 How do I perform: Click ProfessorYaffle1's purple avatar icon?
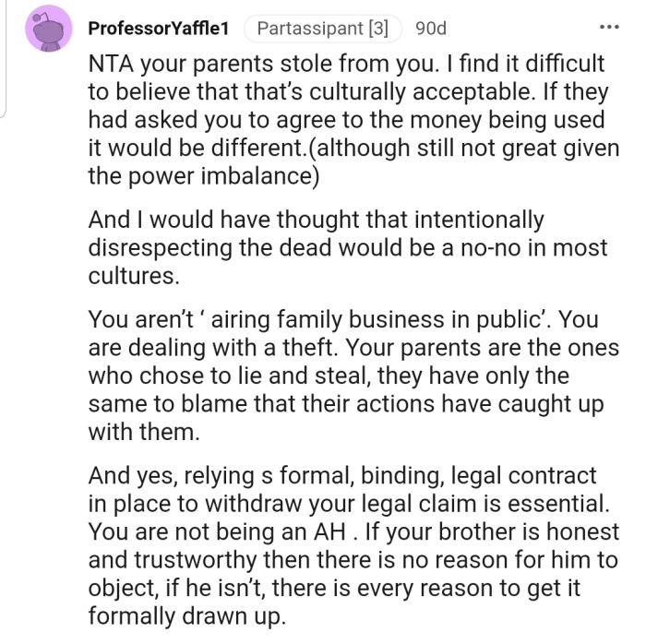click(x=50, y=29)
